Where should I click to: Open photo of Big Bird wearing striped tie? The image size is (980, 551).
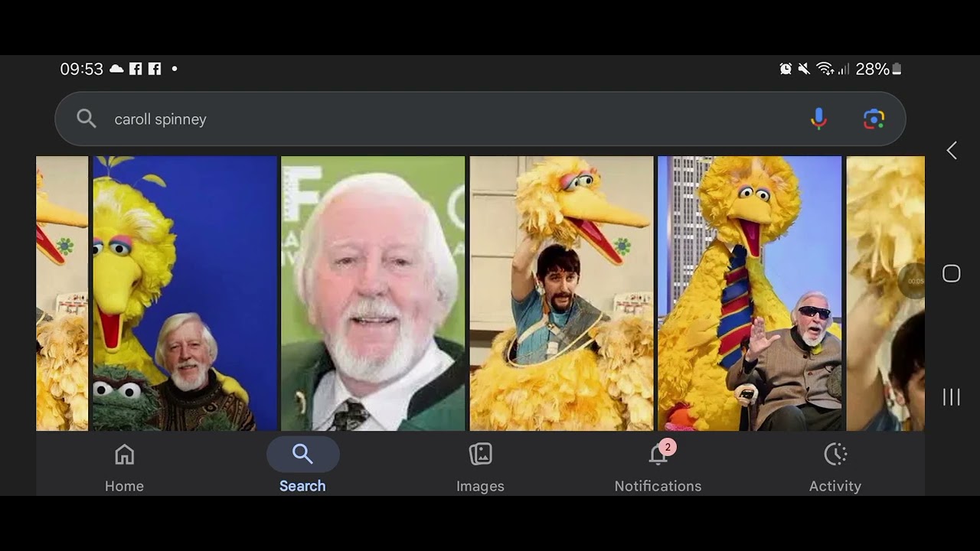pos(750,293)
